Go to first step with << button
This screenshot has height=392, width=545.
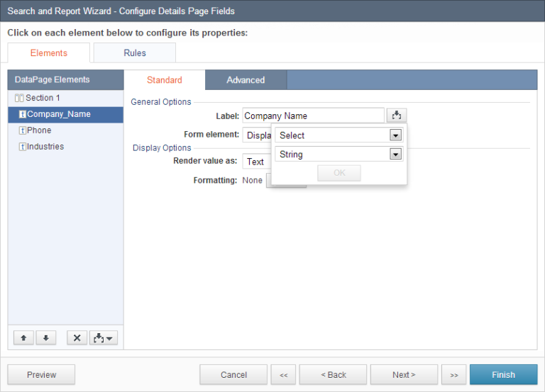(x=284, y=375)
